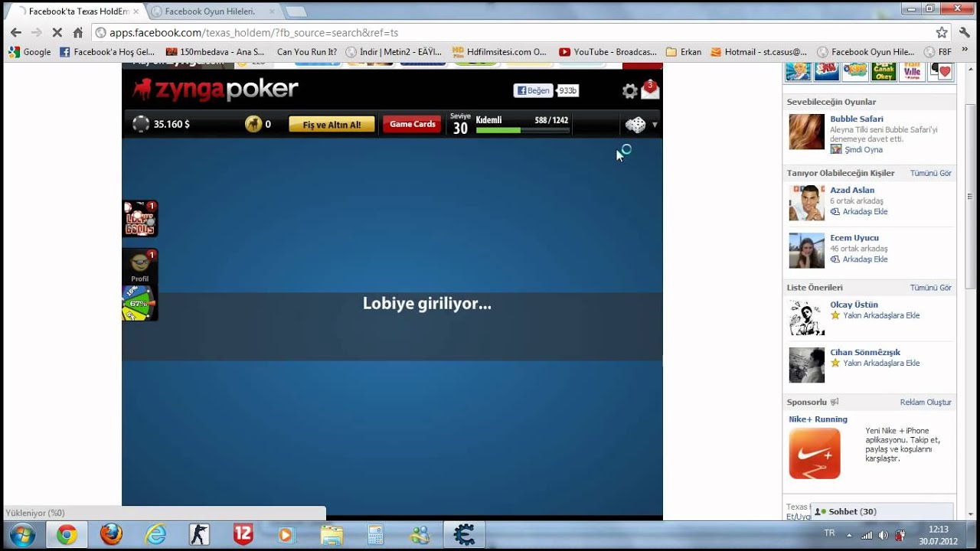Open the İndir | Metin2 bookmark

pyautogui.click(x=394, y=52)
